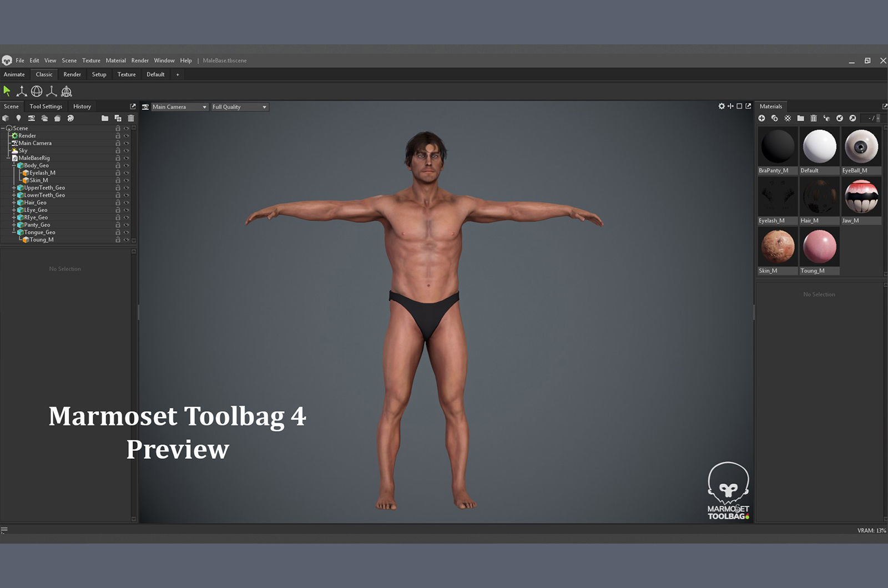Pop out the viewport window
Viewport: 888px width, 588px height.
pyautogui.click(x=748, y=106)
